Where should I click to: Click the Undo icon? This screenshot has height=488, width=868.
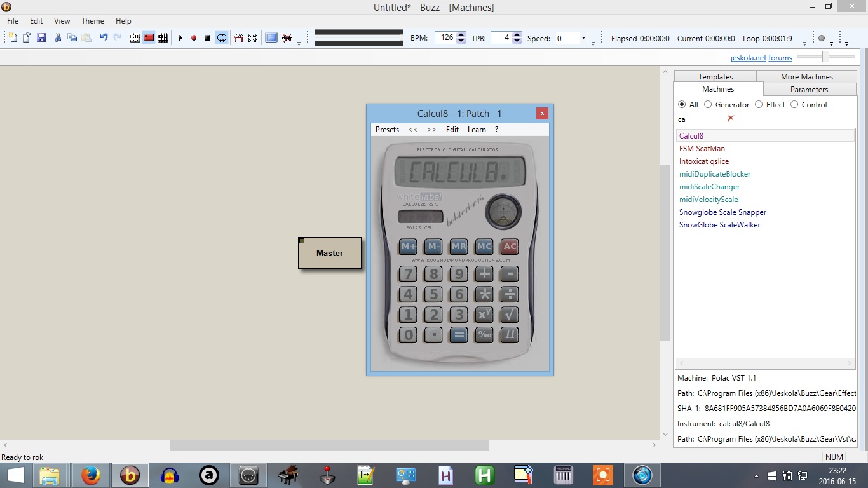(x=104, y=37)
